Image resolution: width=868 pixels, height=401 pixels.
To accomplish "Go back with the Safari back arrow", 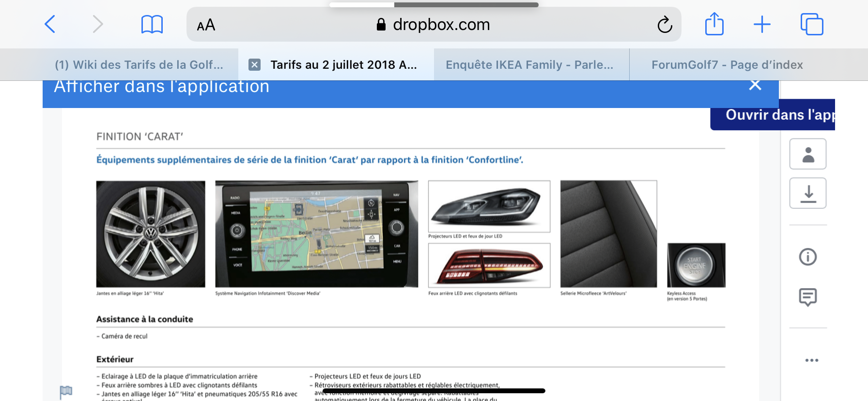I will (x=50, y=24).
